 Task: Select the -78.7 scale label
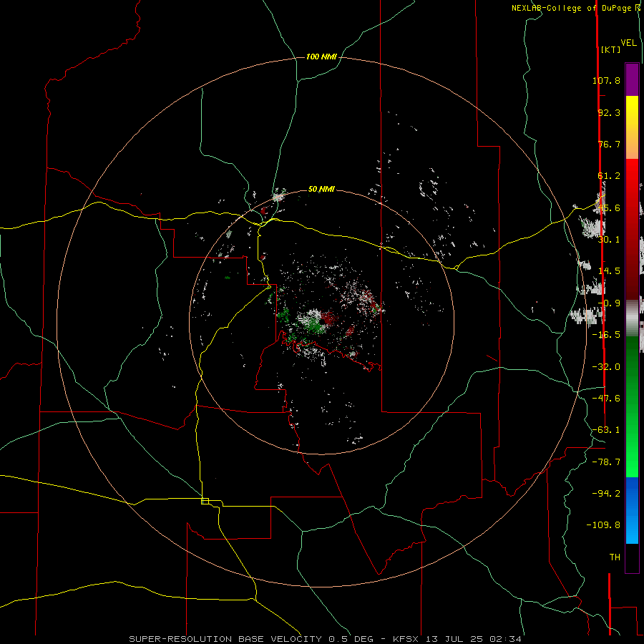coord(606,462)
